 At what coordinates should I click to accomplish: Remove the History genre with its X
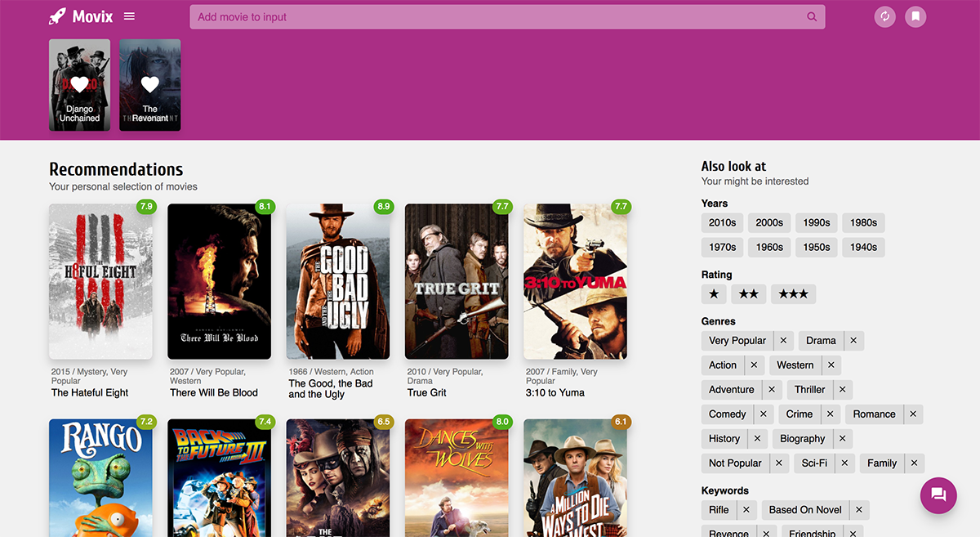757,439
